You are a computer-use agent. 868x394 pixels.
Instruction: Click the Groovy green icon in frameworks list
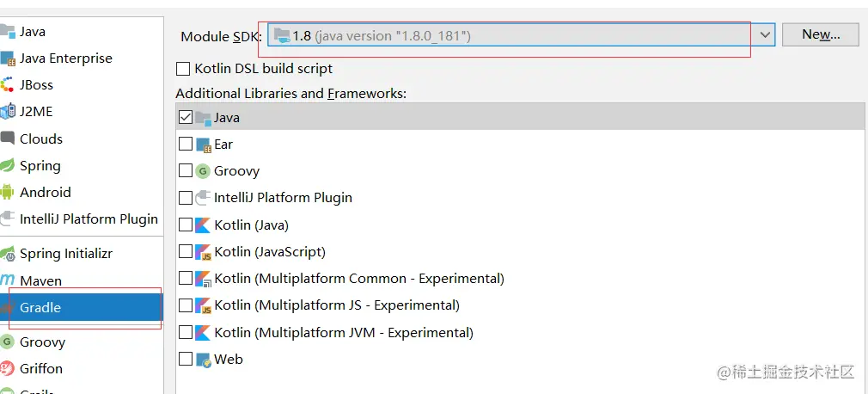pos(203,170)
